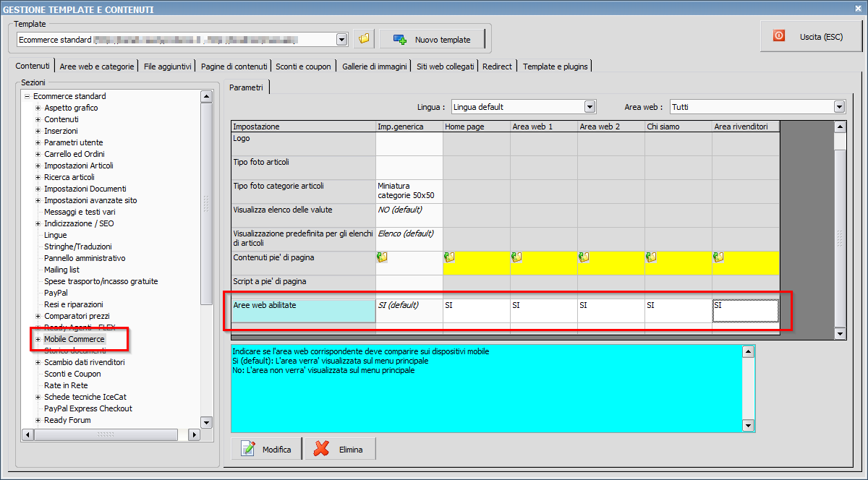The image size is (868, 480).
Task: Select the 'Aree web abilitate' row label
Action: point(304,310)
